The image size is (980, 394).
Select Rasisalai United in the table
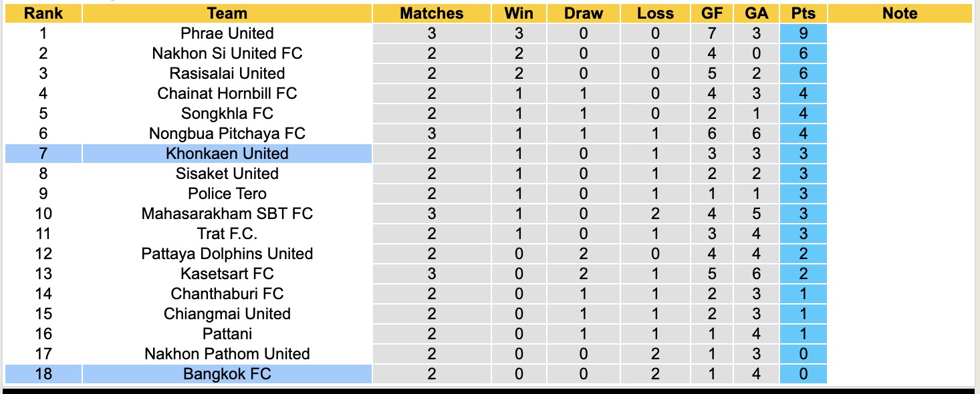tap(227, 73)
